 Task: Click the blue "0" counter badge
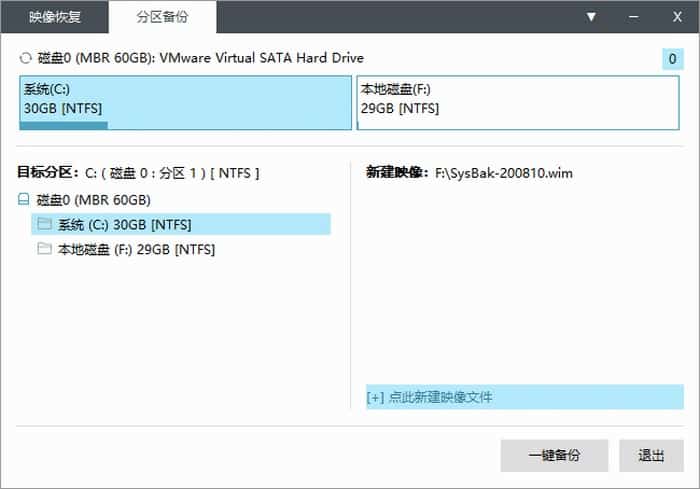click(672, 60)
